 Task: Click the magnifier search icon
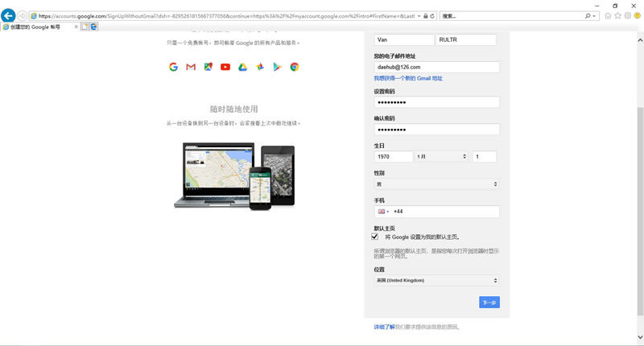[x=588, y=16]
